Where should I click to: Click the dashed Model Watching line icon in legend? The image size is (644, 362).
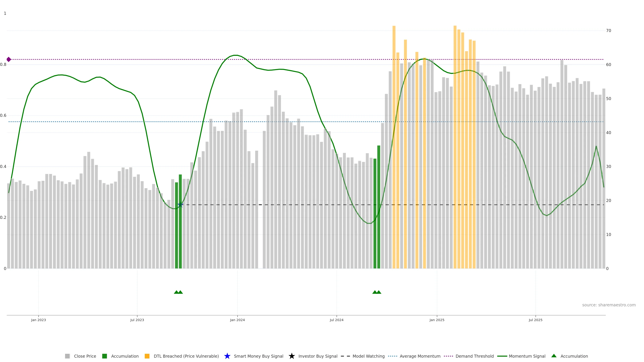(345, 356)
